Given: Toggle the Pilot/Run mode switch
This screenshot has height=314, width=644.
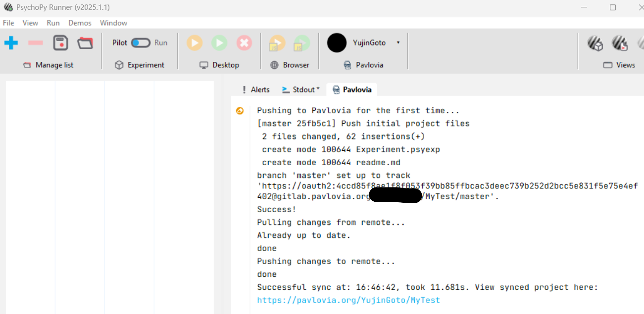Looking at the screenshot, I should [141, 43].
